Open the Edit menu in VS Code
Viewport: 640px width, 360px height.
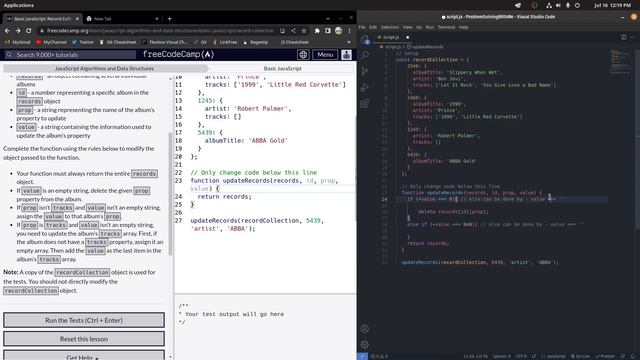373,27
